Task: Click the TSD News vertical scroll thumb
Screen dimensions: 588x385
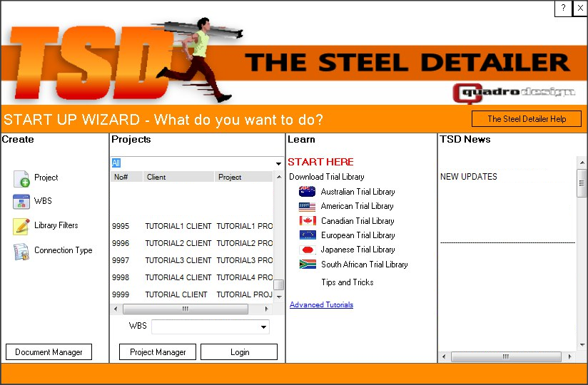Action: point(582,183)
